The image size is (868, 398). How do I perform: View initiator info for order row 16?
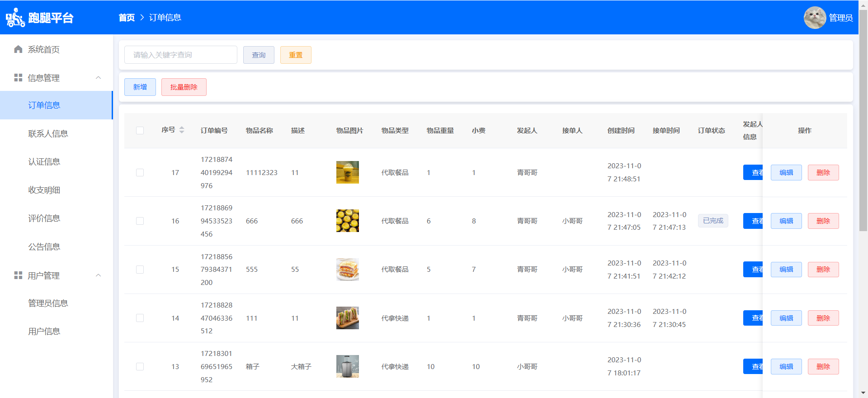(x=753, y=221)
